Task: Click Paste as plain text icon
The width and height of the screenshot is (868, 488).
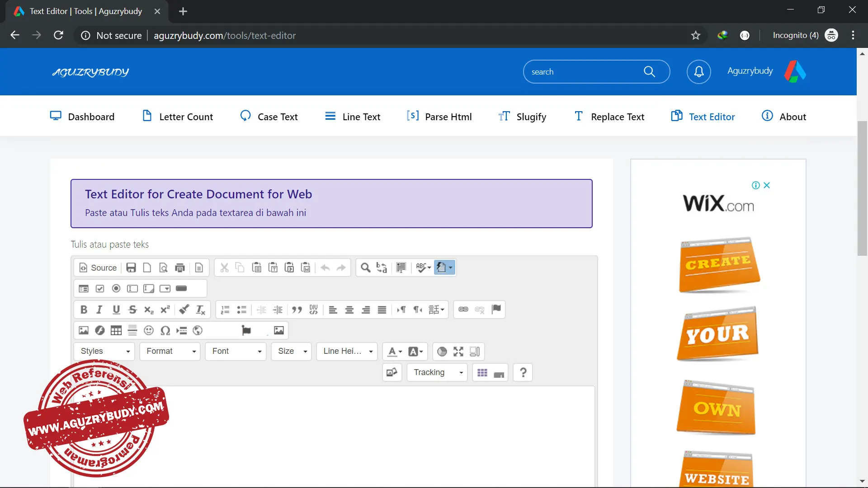Action: (x=273, y=268)
